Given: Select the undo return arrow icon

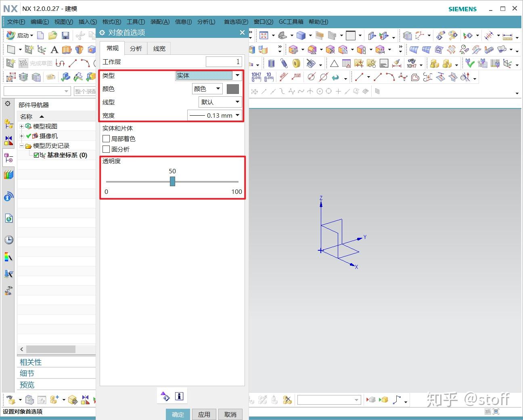Looking at the screenshot, I should [x=335, y=77].
